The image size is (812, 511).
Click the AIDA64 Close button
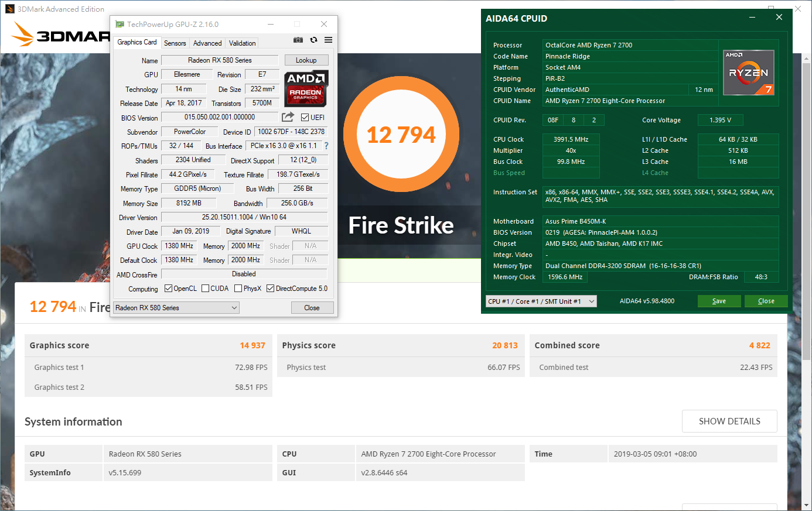click(766, 301)
